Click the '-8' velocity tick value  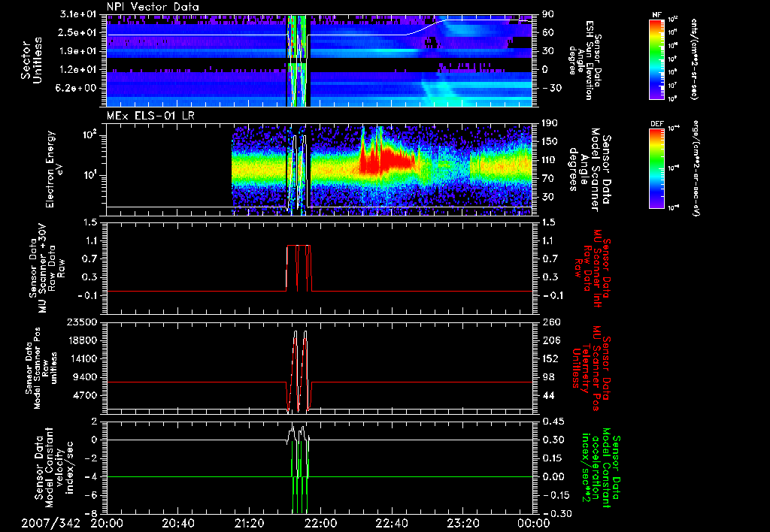click(91, 513)
